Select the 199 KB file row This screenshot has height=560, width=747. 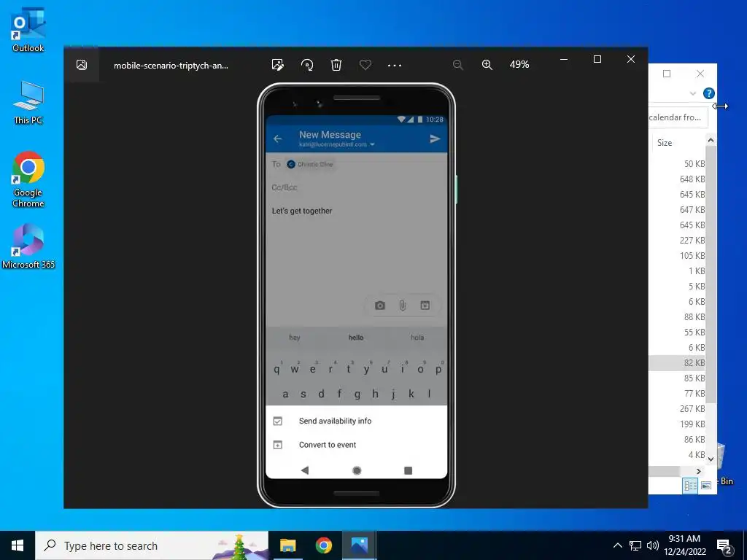(x=677, y=424)
